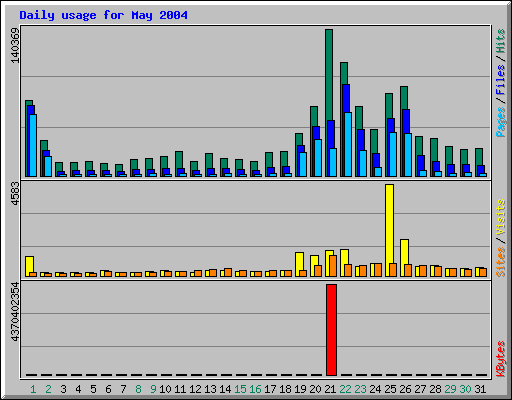512x400 pixels.
Task: Click the 'Daily usage for May 2004' title
Action: coord(103,15)
